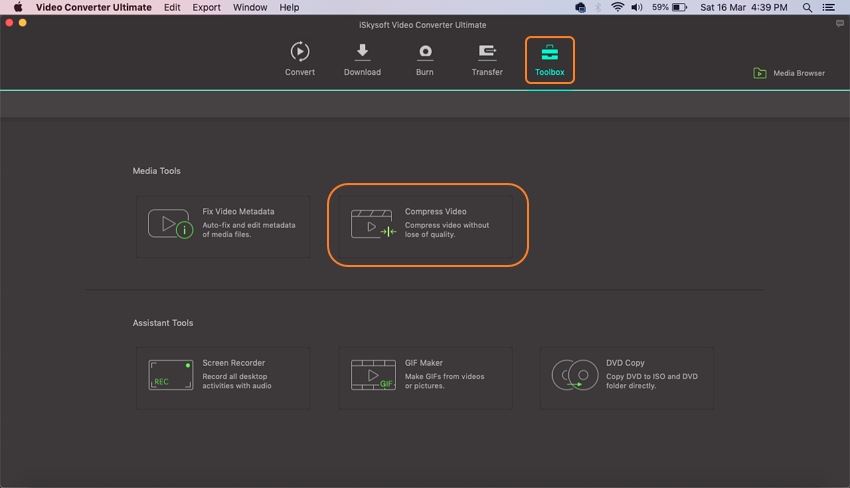Select the Toolbox briefcase icon
Image resolution: width=850 pixels, height=488 pixels.
click(x=549, y=53)
